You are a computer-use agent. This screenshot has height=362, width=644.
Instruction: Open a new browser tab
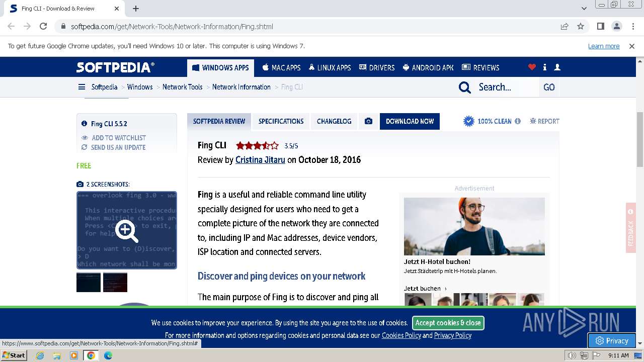click(136, 9)
